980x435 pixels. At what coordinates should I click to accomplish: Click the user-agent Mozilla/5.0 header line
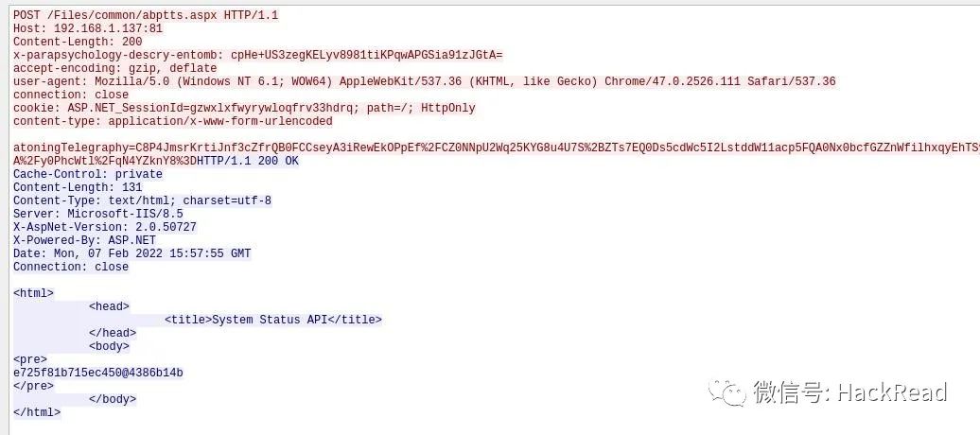click(x=425, y=81)
